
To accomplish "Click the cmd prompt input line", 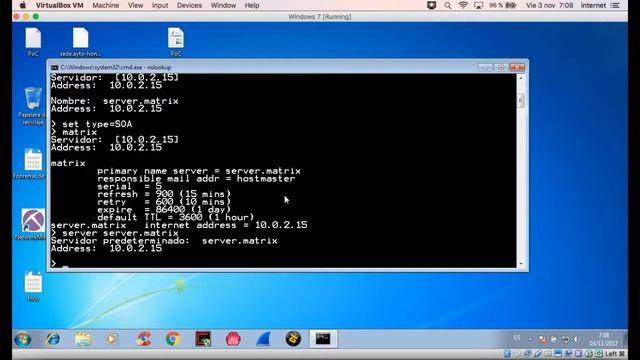I will pos(283,263).
